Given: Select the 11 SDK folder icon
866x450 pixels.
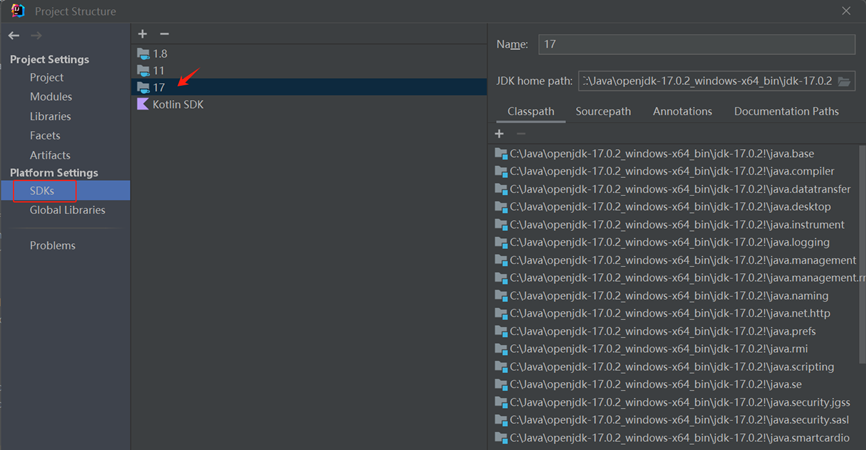Looking at the screenshot, I should 143,71.
